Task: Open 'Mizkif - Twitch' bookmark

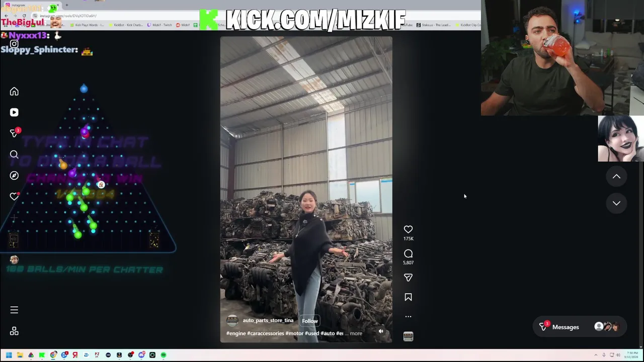Action: pyautogui.click(x=159, y=25)
